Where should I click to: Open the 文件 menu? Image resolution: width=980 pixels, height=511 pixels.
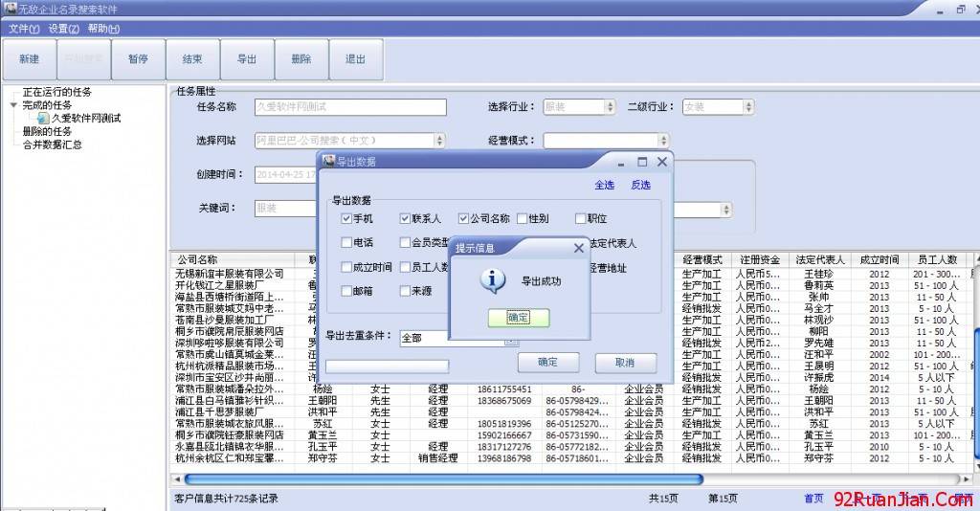[x=24, y=28]
